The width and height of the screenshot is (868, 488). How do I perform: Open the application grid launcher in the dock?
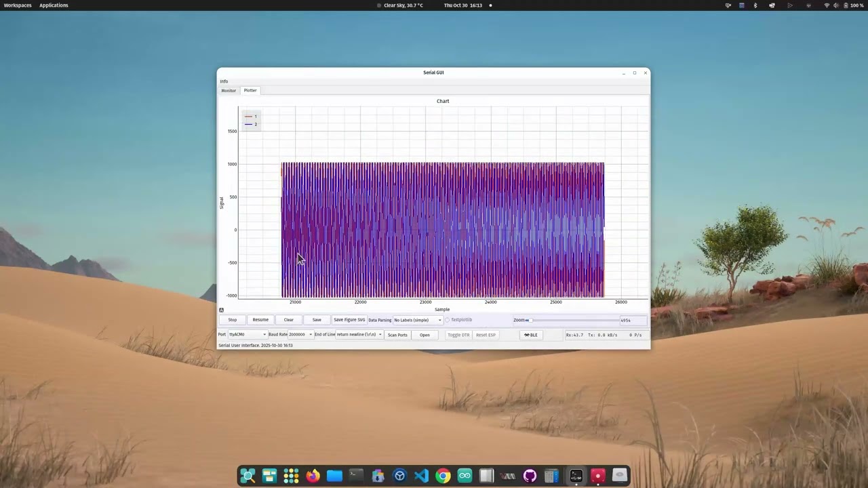pyautogui.click(x=291, y=476)
